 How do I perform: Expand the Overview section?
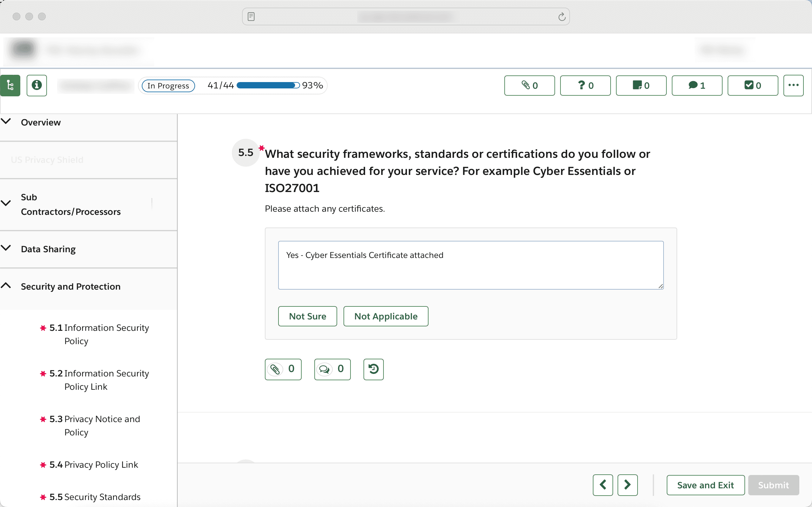coord(40,122)
